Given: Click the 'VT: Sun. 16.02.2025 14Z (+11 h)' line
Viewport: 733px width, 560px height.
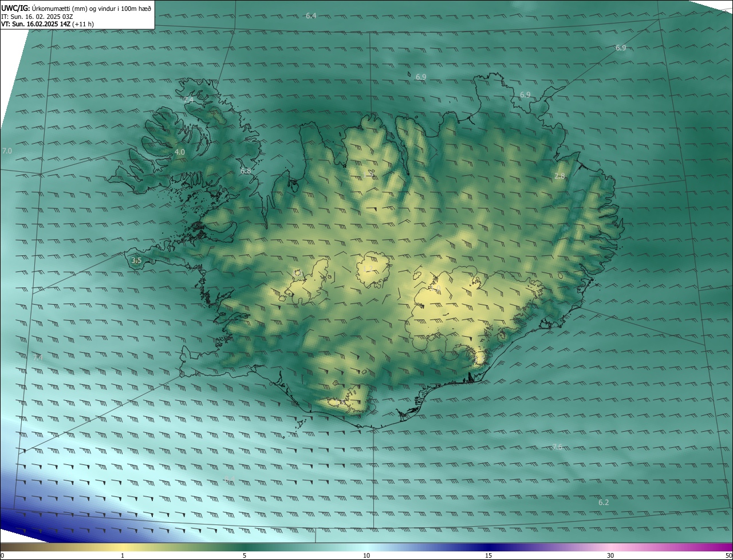Looking at the screenshot, I should [48, 24].
